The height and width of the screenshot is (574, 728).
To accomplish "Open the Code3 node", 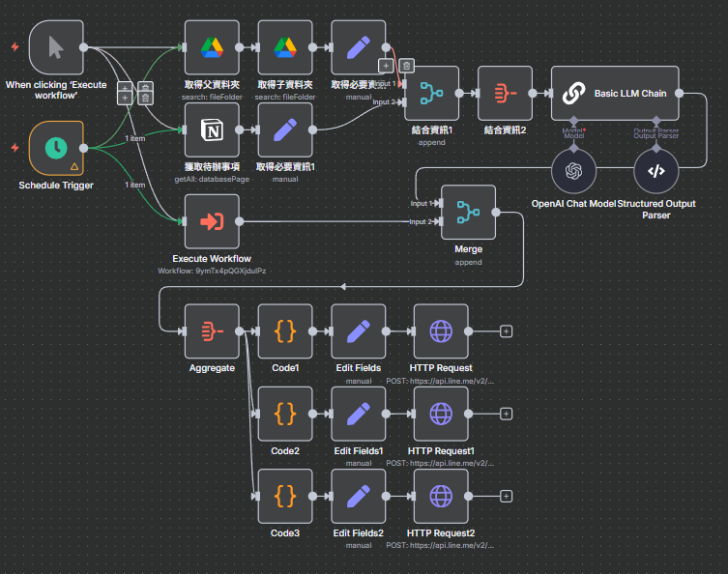I will (285, 496).
